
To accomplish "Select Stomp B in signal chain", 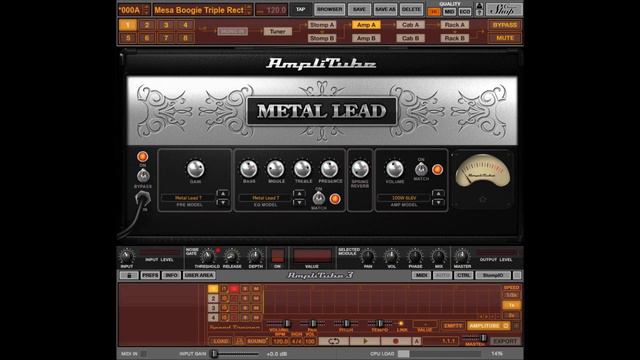I will [x=322, y=38].
